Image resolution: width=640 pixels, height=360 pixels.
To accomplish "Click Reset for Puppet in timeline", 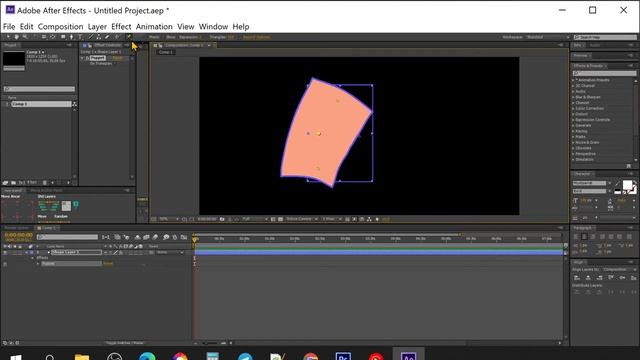I will [x=108, y=264].
